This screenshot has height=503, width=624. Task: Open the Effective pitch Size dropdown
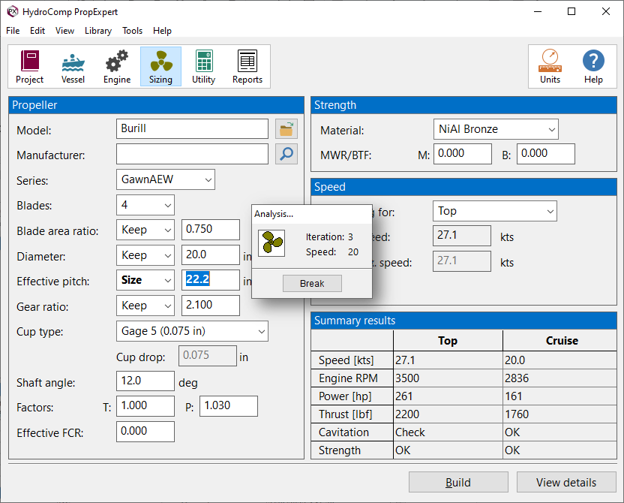(145, 280)
